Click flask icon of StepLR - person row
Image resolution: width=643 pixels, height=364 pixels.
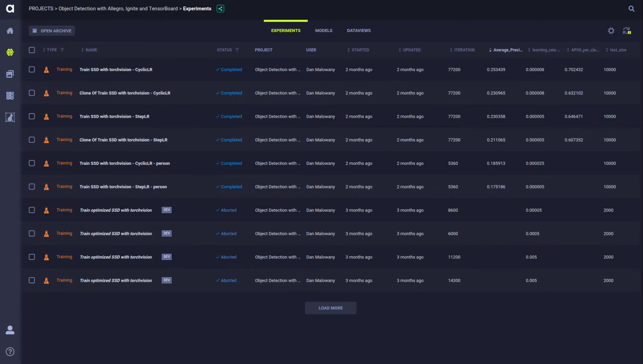[x=46, y=187]
